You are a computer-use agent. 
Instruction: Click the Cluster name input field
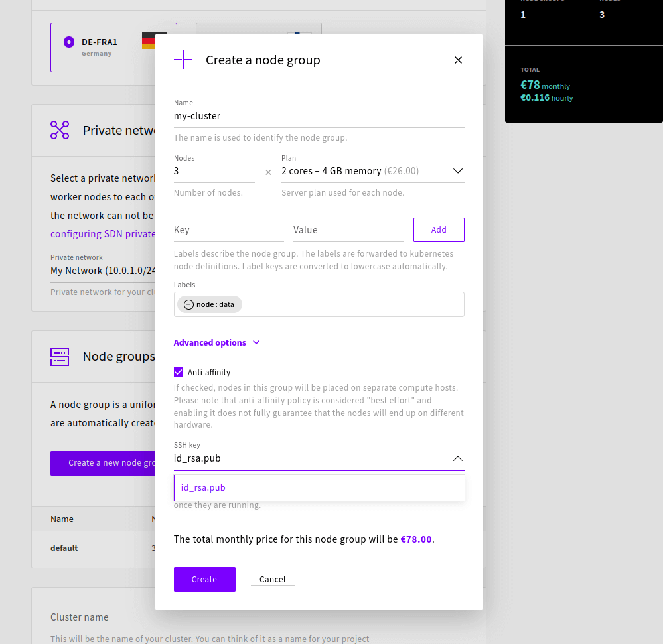click(258, 617)
